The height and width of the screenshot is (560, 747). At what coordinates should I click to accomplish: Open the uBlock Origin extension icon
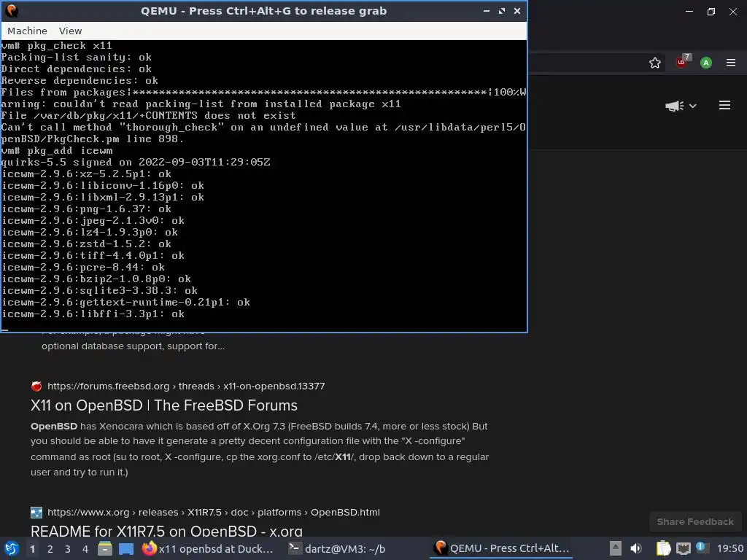tap(682, 62)
